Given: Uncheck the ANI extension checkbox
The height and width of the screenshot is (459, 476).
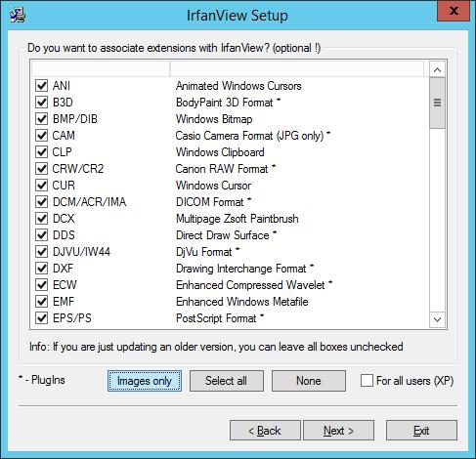Looking at the screenshot, I should [x=41, y=86].
